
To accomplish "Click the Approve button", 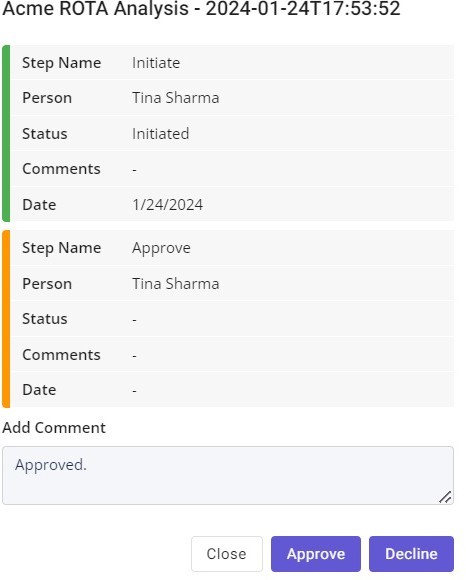I will [315, 554].
